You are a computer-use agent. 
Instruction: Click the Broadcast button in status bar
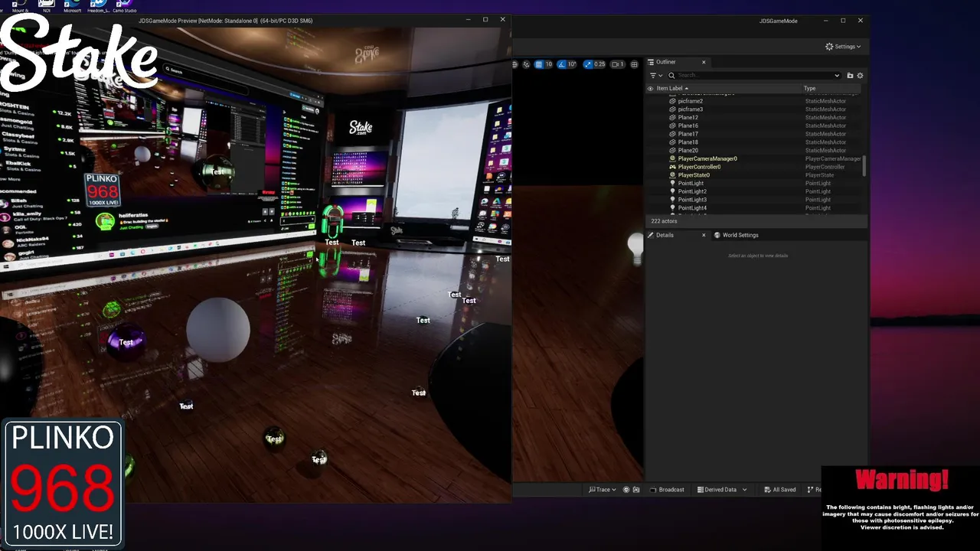(x=668, y=490)
